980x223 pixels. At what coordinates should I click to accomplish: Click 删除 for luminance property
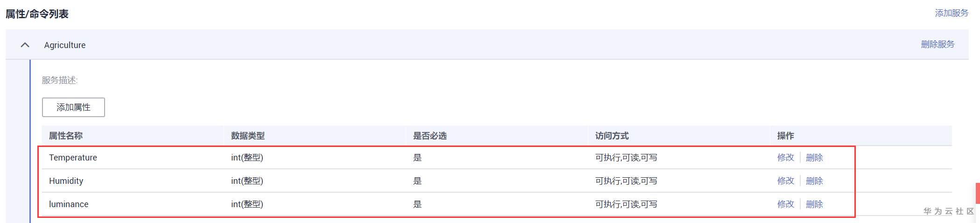(814, 204)
